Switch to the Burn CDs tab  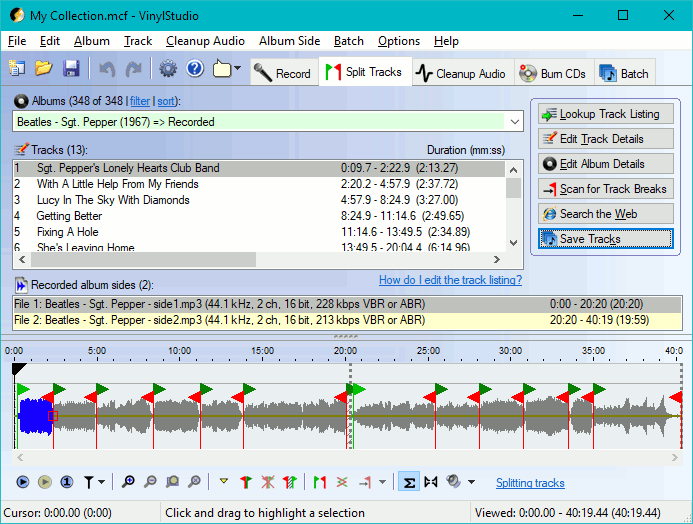click(551, 73)
